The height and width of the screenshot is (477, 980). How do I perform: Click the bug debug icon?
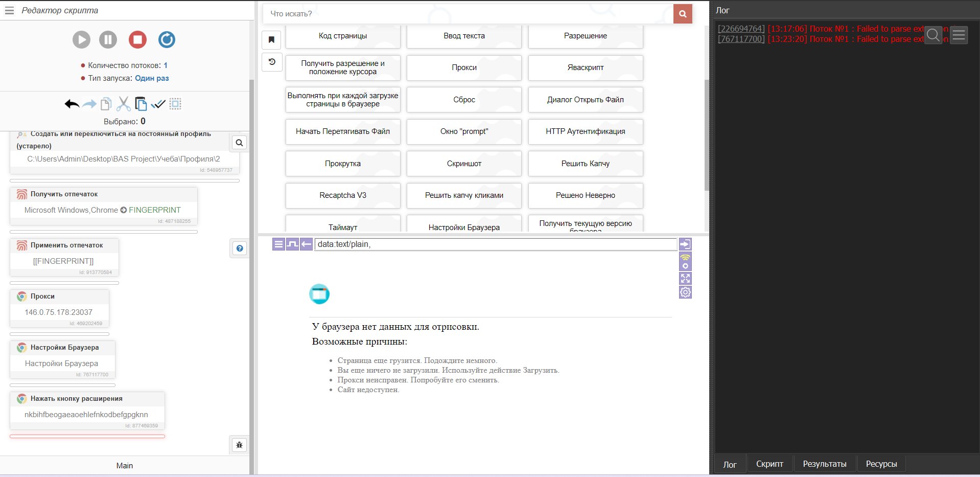click(239, 445)
